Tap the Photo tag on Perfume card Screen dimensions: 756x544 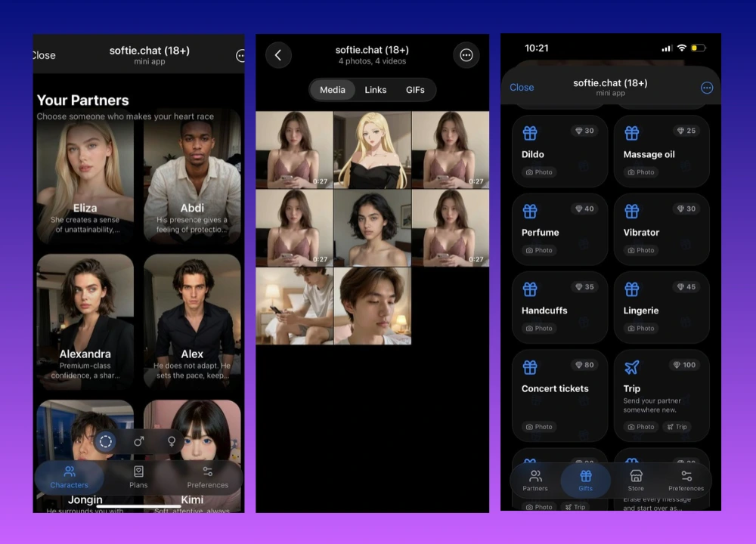pyautogui.click(x=539, y=250)
